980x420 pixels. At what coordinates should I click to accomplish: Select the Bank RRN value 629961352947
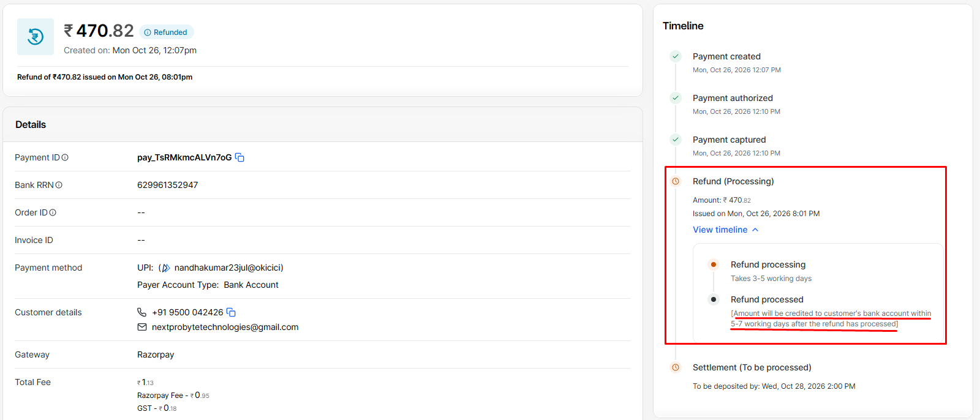click(x=168, y=185)
